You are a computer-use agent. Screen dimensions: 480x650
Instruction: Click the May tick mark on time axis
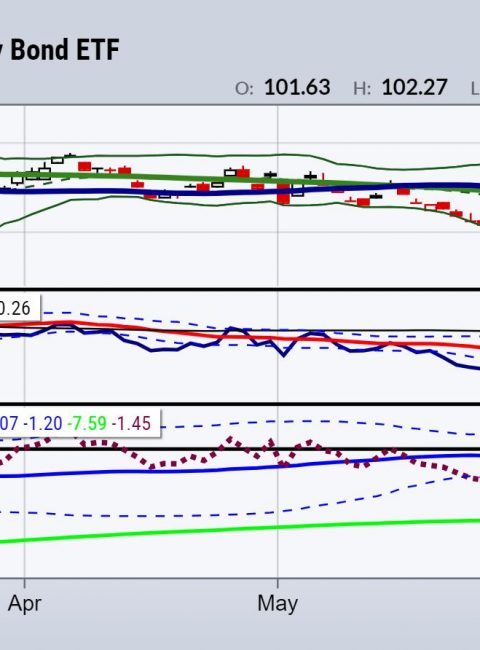click(277, 583)
